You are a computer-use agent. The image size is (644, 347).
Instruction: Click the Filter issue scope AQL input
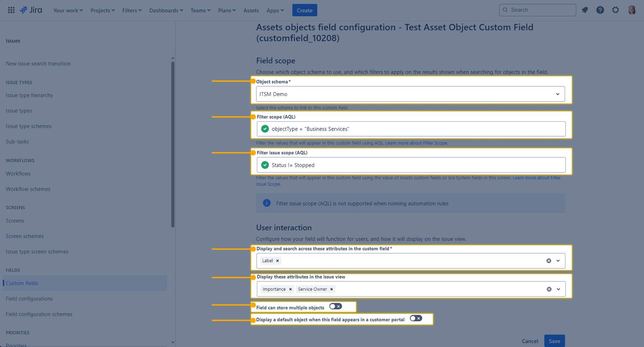(411, 165)
